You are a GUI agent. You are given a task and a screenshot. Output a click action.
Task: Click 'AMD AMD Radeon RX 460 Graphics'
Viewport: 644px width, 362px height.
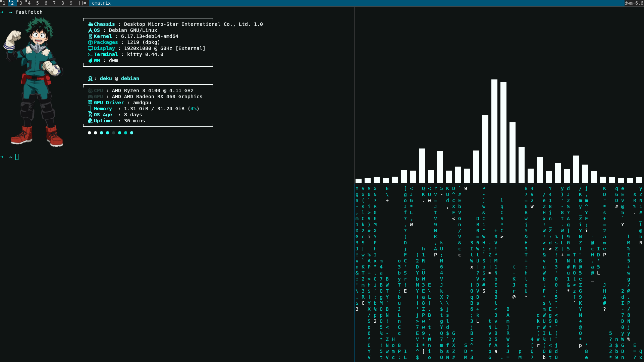tap(157, 97)
